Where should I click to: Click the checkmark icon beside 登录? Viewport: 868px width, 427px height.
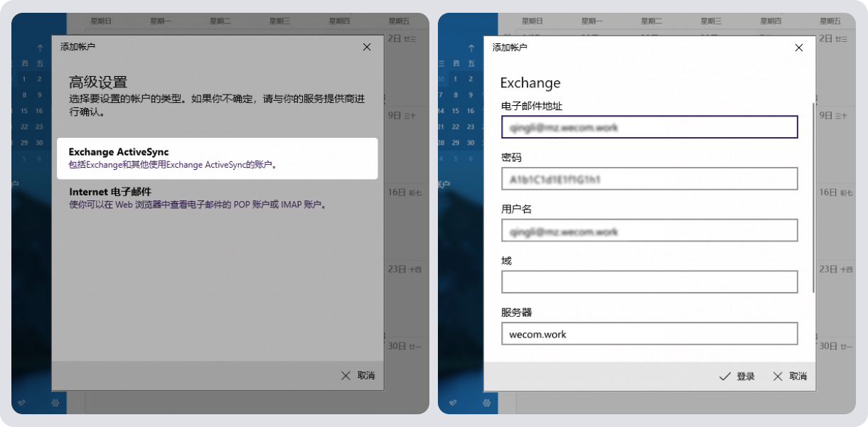[x=724, y=377]
